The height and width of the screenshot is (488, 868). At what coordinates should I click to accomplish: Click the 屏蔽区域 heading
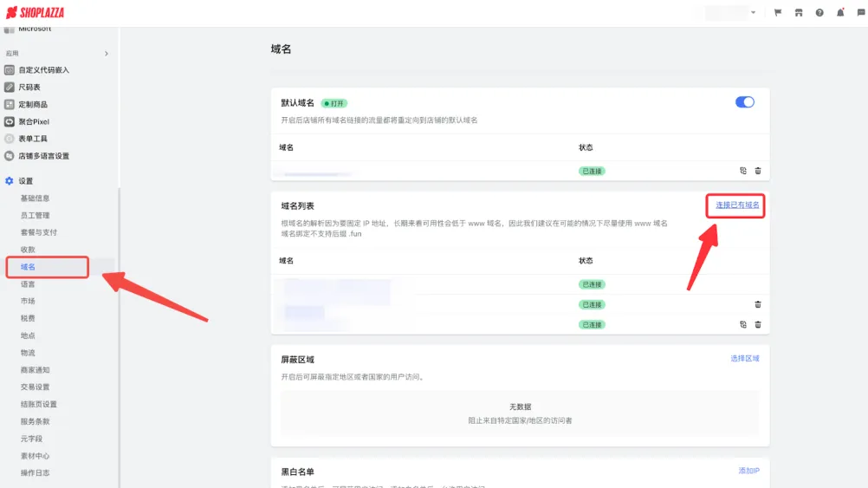pyautogui.click(x=297, y=360)
